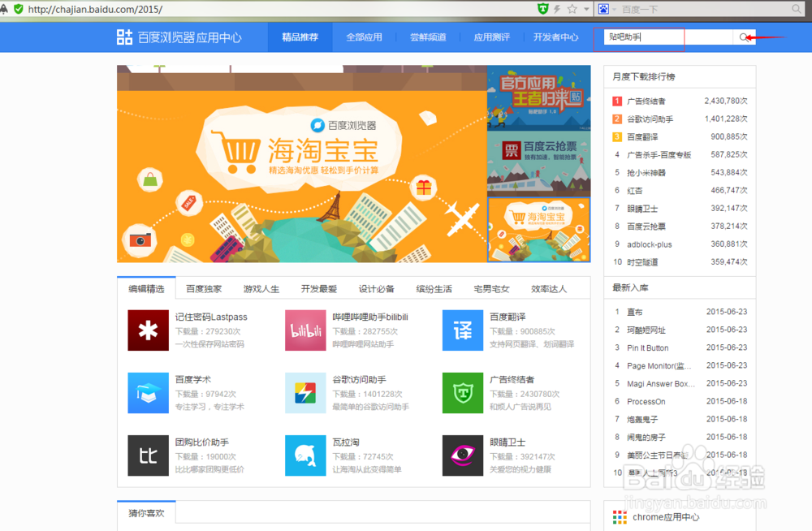This screenshot has height=531, width=812.
Task: Click the browser search box magnifier icon
Action: click(797, 9)
